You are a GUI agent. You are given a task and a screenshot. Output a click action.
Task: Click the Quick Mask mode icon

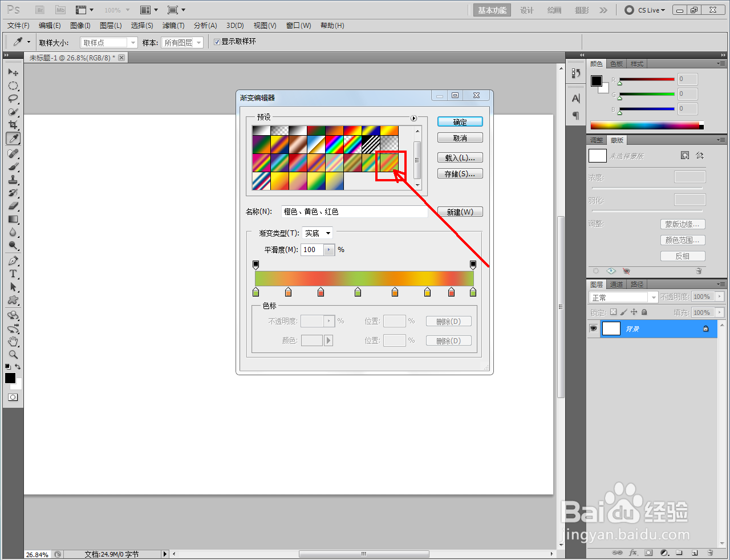(13, 397)
